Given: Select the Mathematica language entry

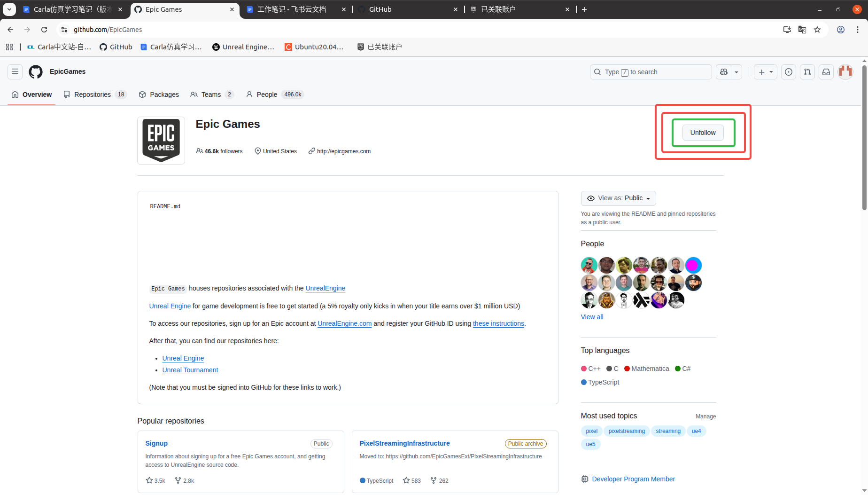Looking at the screenshot, I should [x=647, y=369].
